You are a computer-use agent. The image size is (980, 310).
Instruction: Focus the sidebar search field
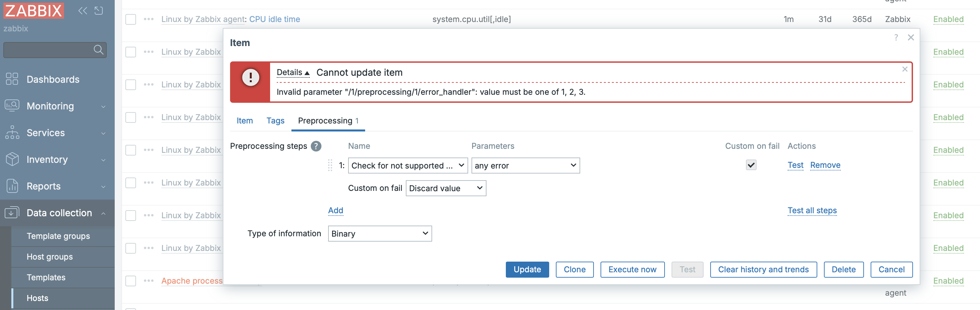(x=48, y=49)
